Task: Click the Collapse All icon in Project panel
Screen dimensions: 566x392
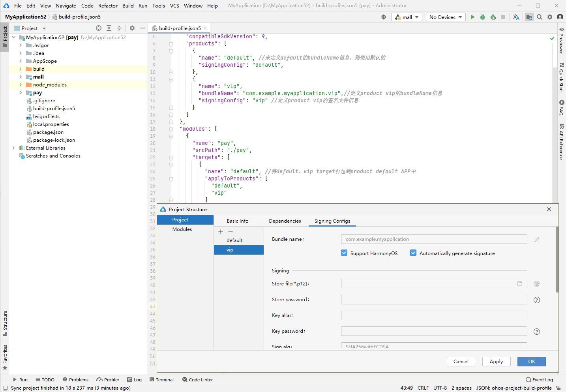Action: click(119, 28)
